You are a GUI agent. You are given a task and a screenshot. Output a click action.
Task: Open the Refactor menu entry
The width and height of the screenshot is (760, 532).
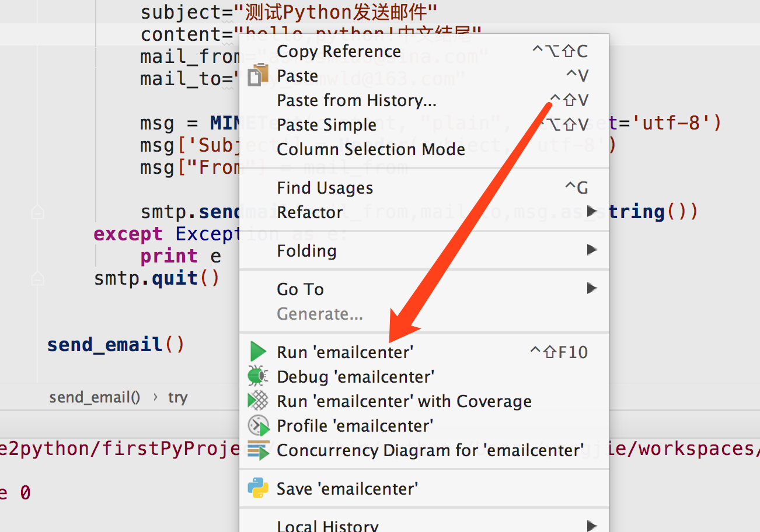(424, 212)
